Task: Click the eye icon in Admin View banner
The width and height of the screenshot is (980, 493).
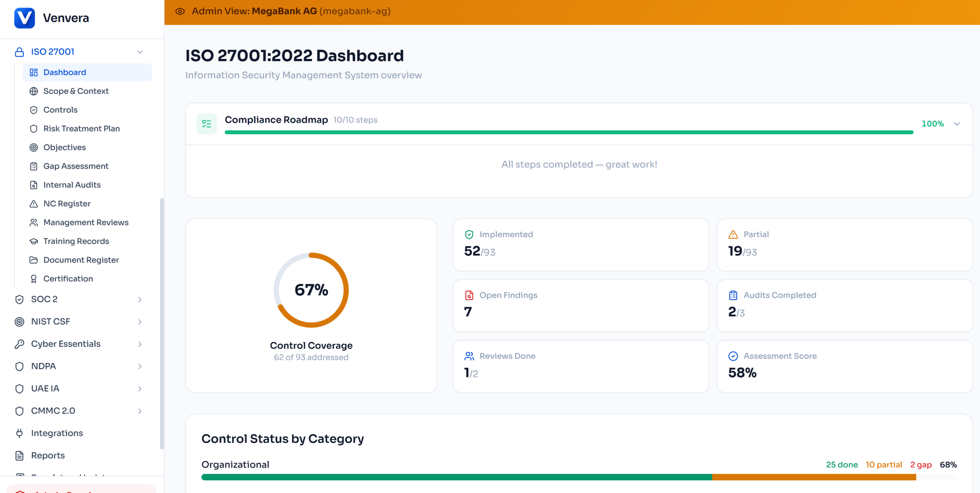Action: pos(180,11)
